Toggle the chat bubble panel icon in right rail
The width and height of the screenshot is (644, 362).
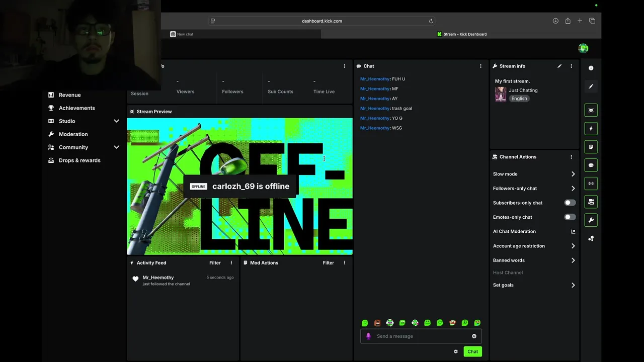pyautogui.click(x=591, y=165)
